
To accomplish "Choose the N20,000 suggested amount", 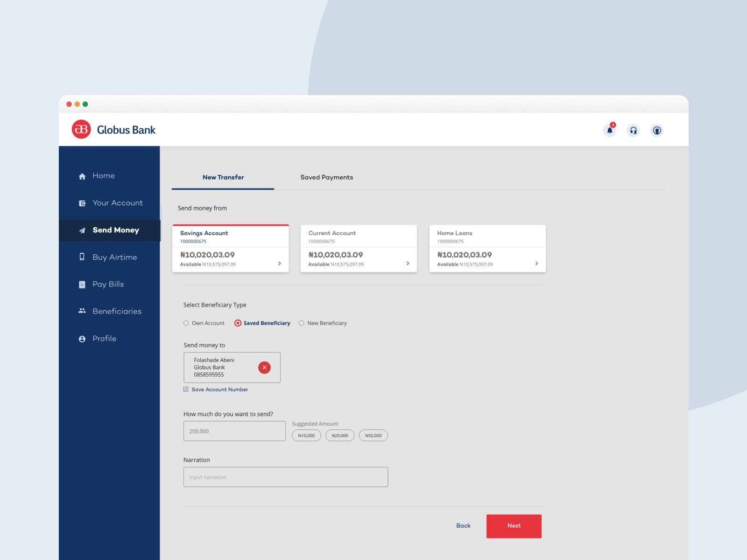I will coord(340,435).
